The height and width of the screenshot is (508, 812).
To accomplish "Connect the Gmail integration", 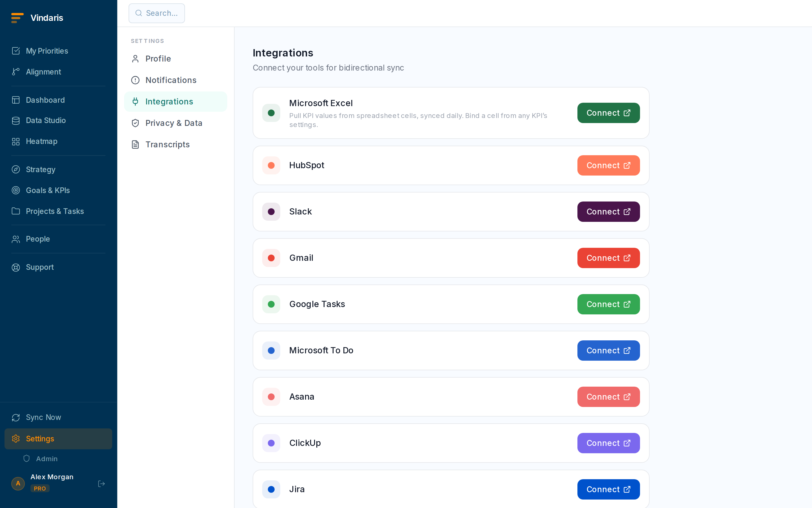I will tap(608, 258).
